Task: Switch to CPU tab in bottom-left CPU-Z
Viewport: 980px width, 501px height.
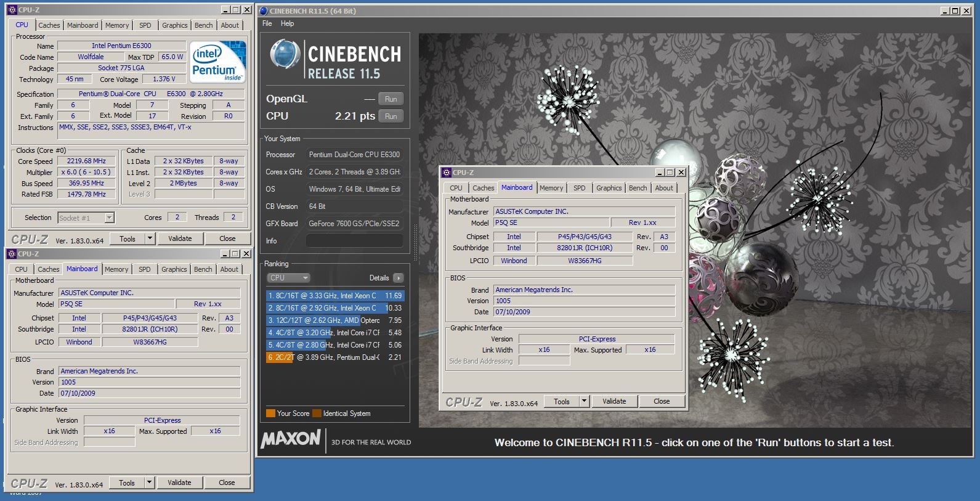Action: (21, 269)
